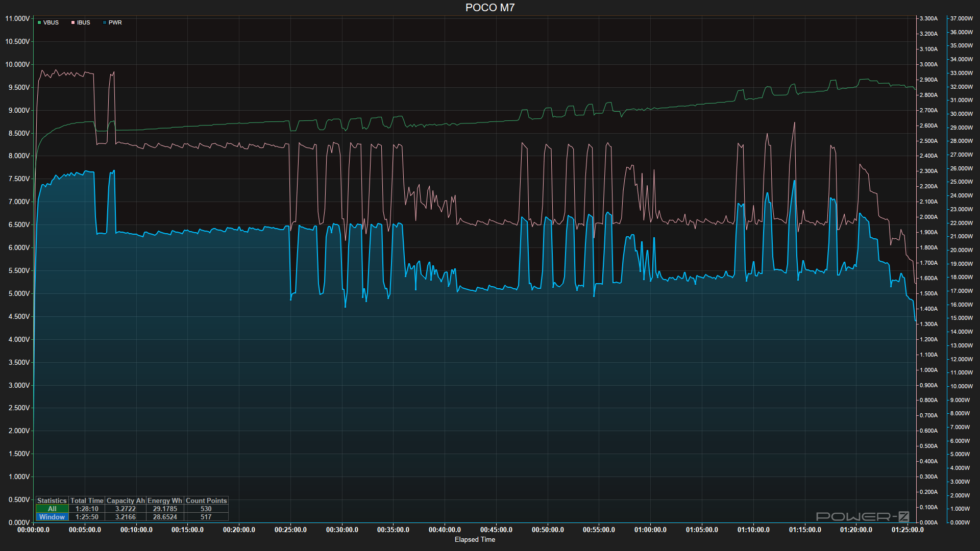This screenshot has height=551, width=980.
Task: Toggle the VBUS series label
Action: 51,22
